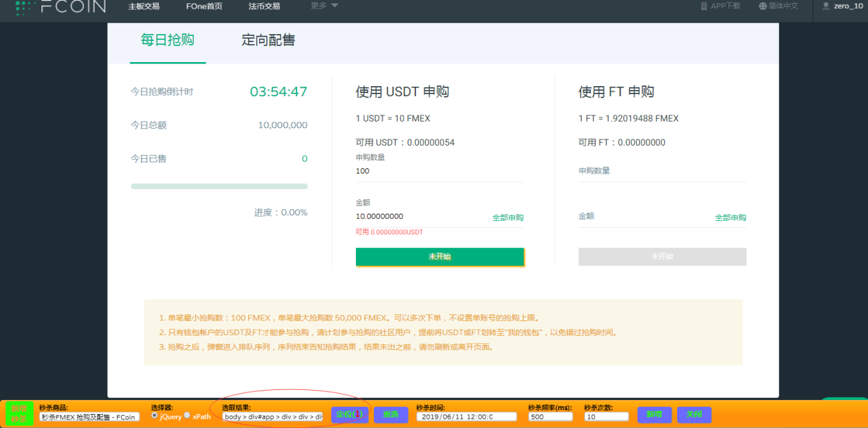
Task: Select the xPath selector radio button
Action: [188, 415]
